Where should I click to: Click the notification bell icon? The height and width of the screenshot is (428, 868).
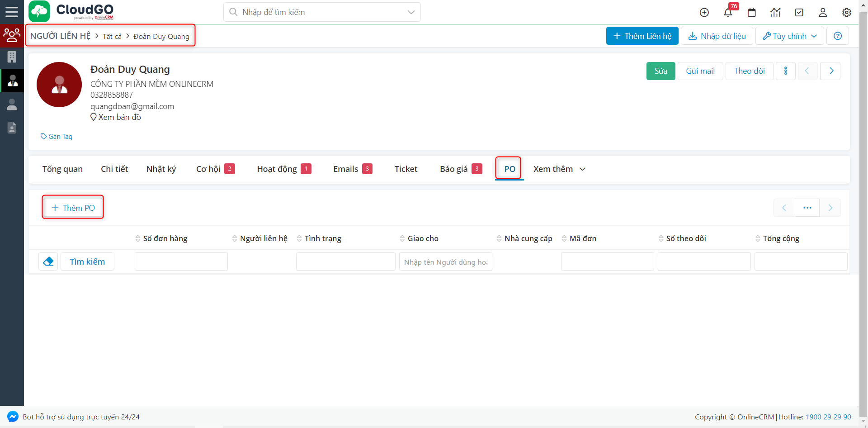[x=728, y=12]
